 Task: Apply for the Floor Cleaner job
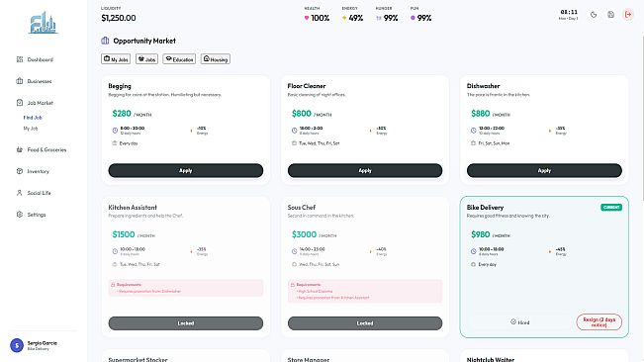tap(365, 170)
